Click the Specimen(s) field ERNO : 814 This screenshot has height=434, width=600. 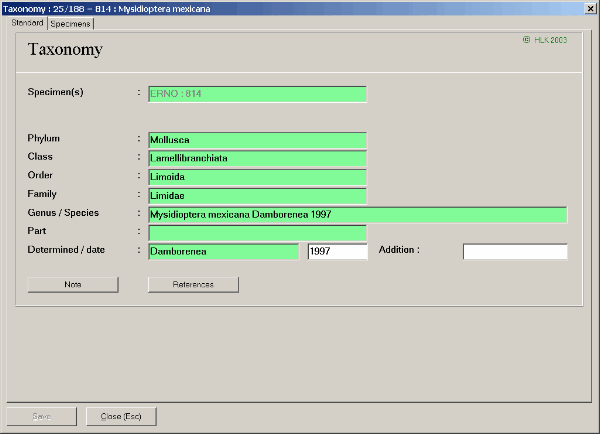(x=257, y=94)
